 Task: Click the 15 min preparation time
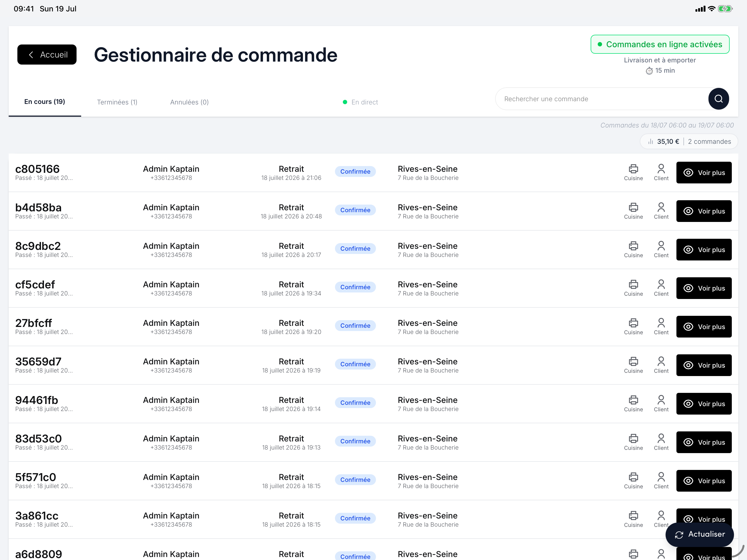point(660,71)
